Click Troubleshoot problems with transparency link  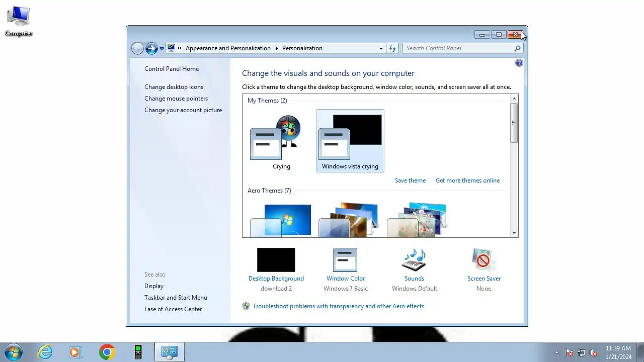pos(338,306)
